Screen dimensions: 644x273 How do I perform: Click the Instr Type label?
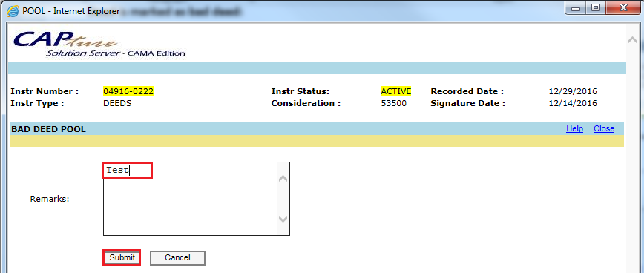[37, 103]
